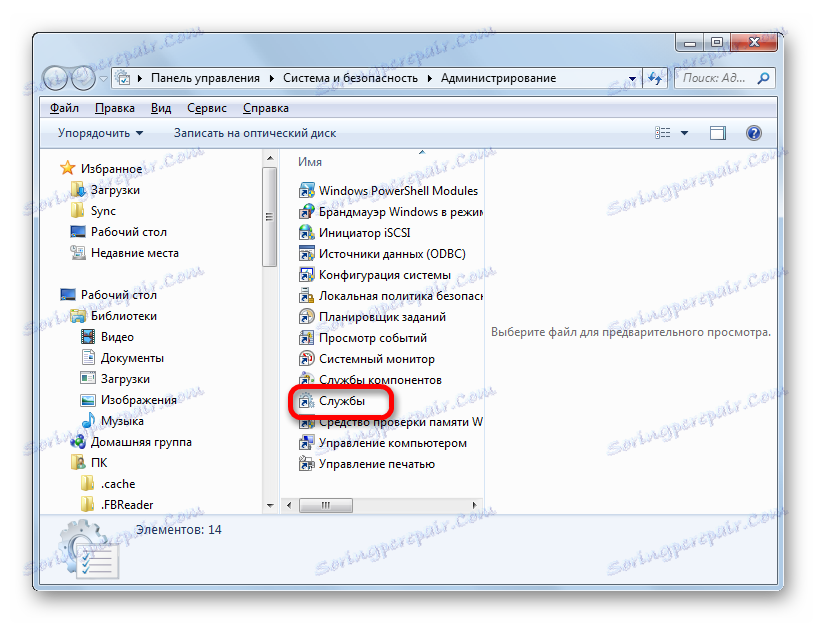
Task: Select Загрузки under Библиотеки
Action: (115, 379)
